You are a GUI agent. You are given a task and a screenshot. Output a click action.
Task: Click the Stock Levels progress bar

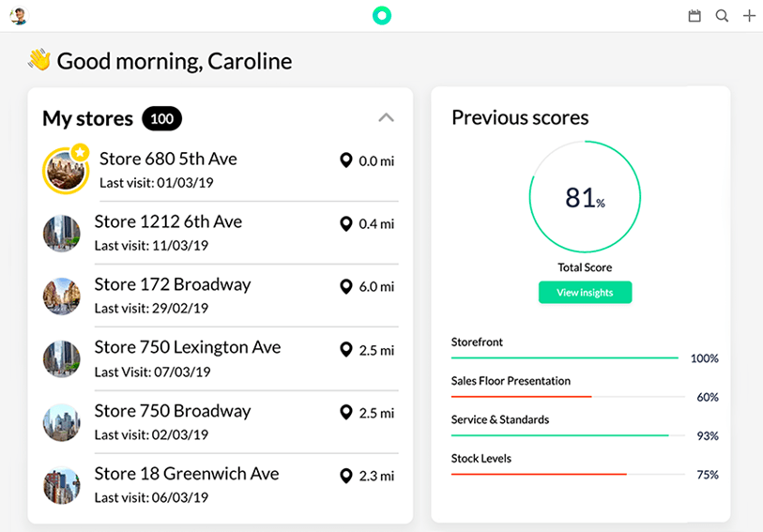[568, 474]
